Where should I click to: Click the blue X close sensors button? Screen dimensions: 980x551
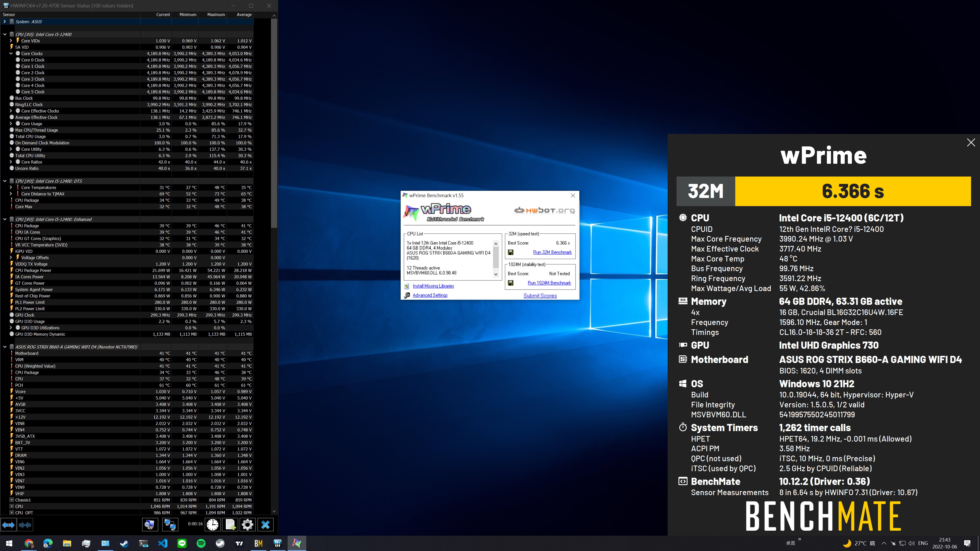click(265, 525)
